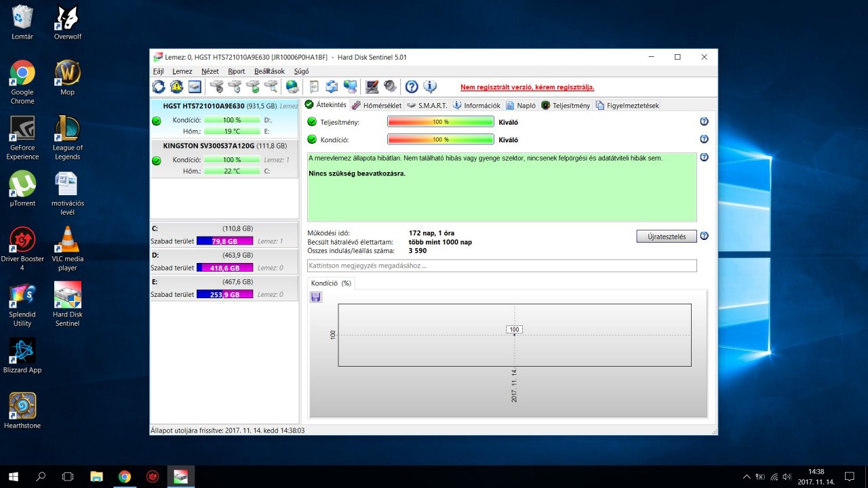Click the green check status icon of HGST disk

tap(157, 121)
